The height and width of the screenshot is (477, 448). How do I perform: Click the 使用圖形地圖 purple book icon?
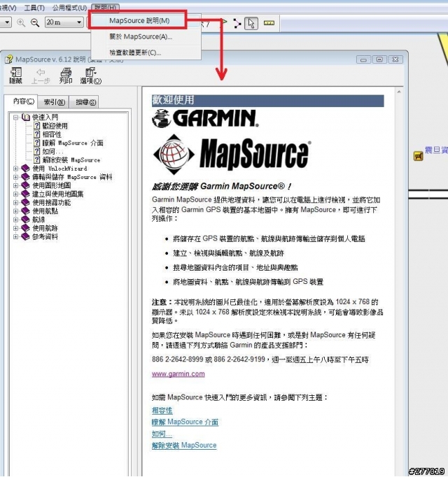(26, 185)
